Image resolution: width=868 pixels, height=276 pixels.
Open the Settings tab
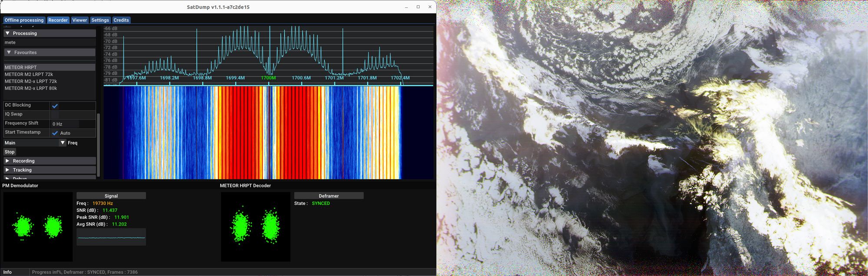pos(100,20)
